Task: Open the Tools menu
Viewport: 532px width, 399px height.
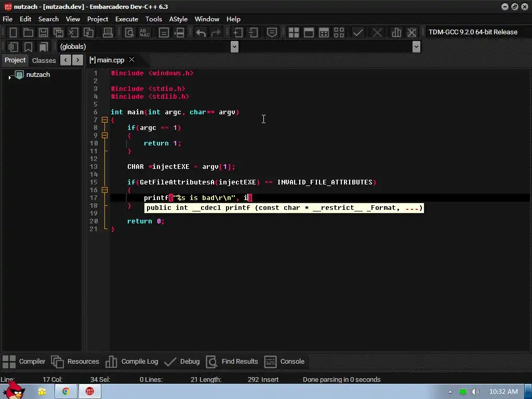Action: 154,19
